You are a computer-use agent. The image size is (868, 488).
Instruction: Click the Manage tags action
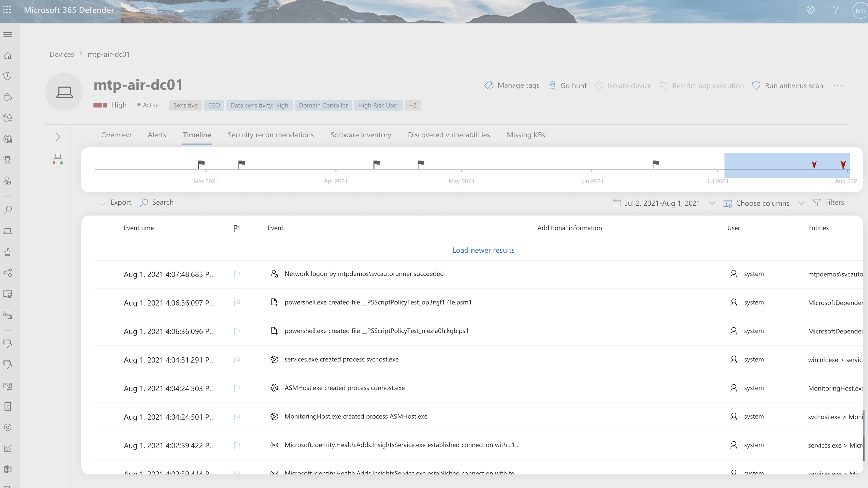[512, 85]
